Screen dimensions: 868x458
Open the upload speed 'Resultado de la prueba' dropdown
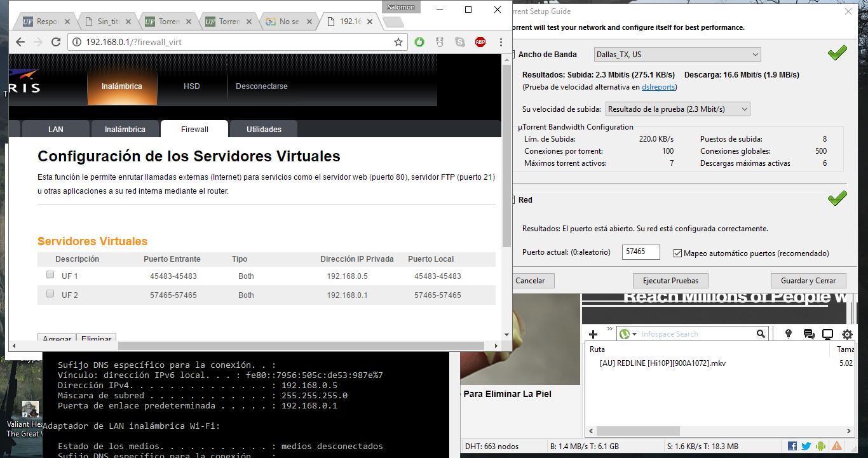point(678,109)
